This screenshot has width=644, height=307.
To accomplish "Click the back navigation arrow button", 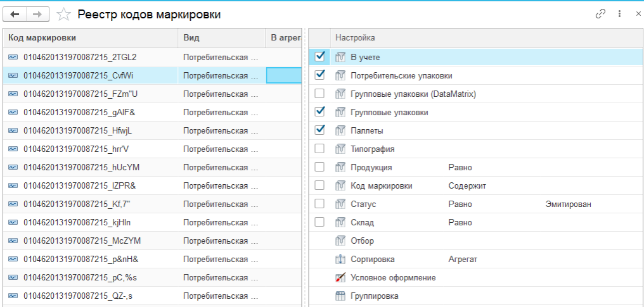I will click(16, 14).
